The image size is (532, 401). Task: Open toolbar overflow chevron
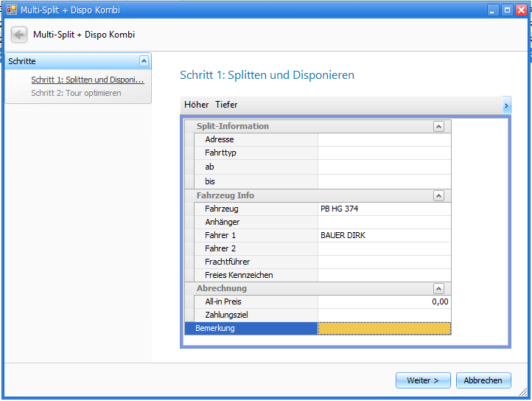(x=506, y=105)
